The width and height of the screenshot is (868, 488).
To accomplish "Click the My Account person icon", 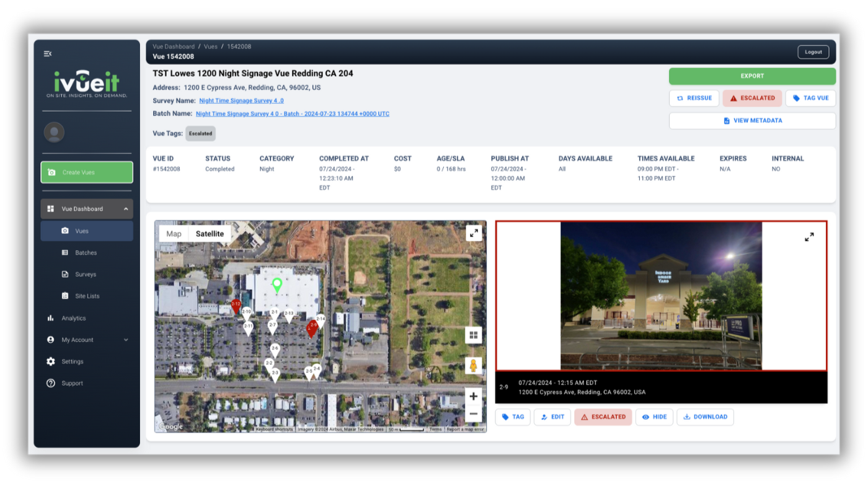I will (51, 340).
